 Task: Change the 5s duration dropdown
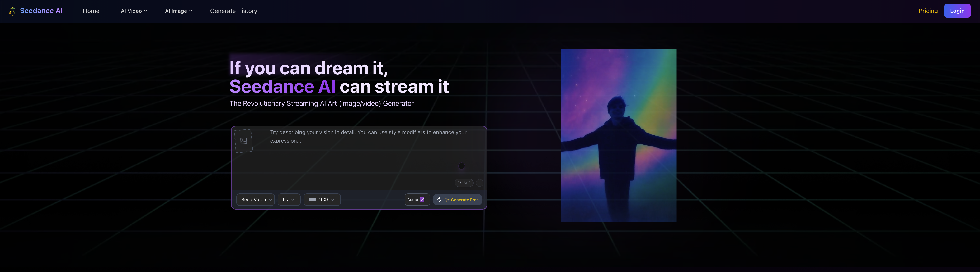[x=289, y=200]
